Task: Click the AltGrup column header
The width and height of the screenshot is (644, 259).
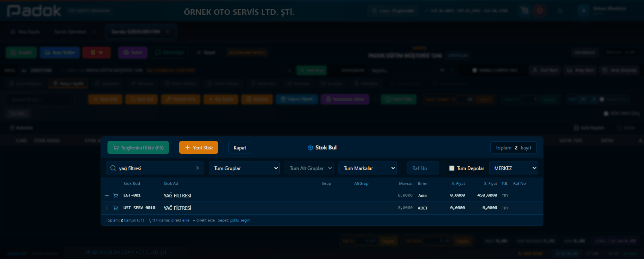Action: (361, 183)
